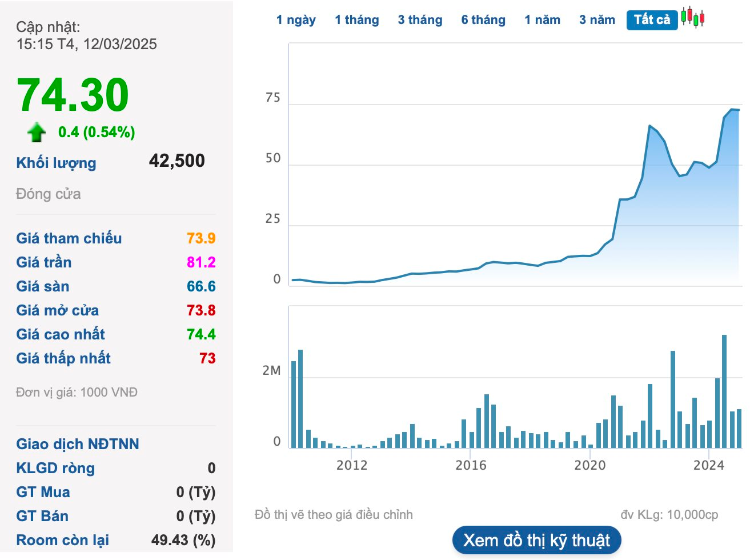Select the 'Tất cả' time range tab
This screenshot has width=754, height=560.
[x=652, y=20]
